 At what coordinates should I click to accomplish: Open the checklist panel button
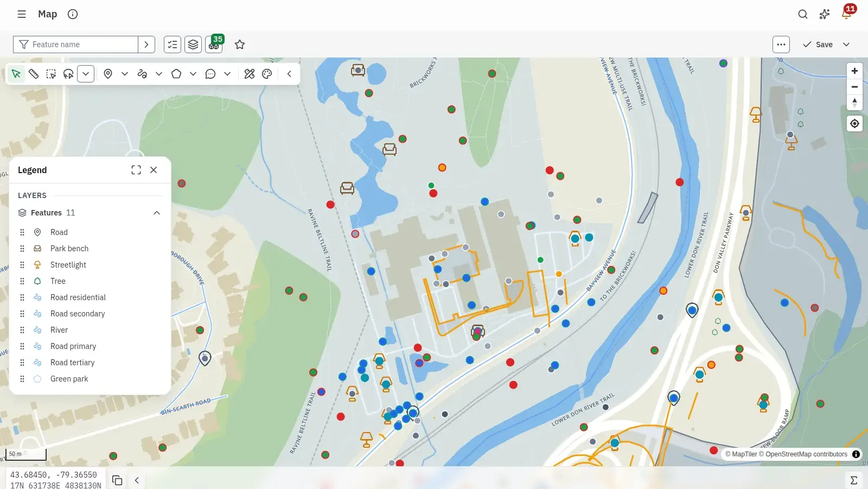pyautogui.click(x=173, y=45)
